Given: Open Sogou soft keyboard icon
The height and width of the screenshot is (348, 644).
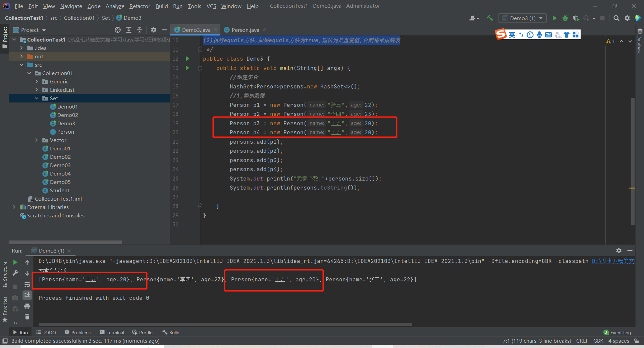Looking at the screenshot, I should 548,34.
